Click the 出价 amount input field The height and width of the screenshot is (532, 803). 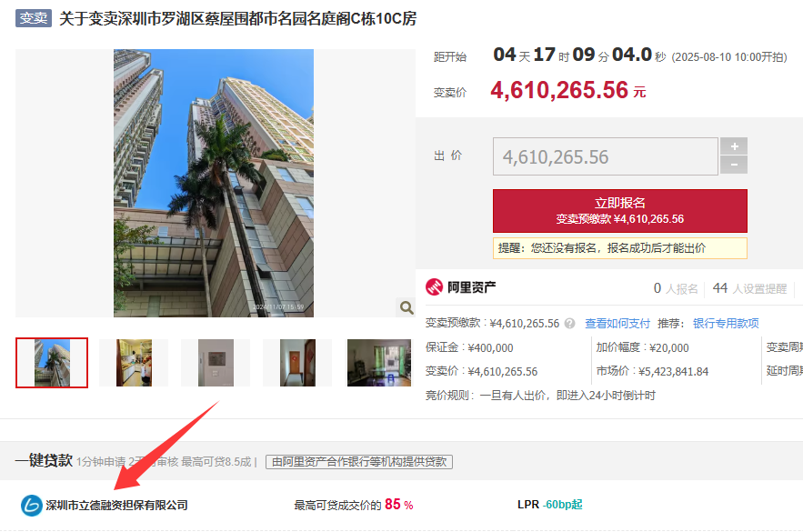click(x=606, y=156)
